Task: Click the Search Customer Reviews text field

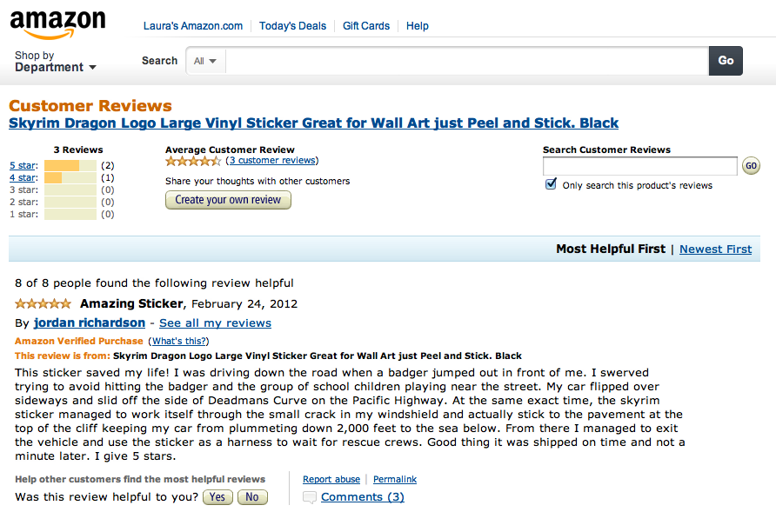Action: (x=639, y=166)
